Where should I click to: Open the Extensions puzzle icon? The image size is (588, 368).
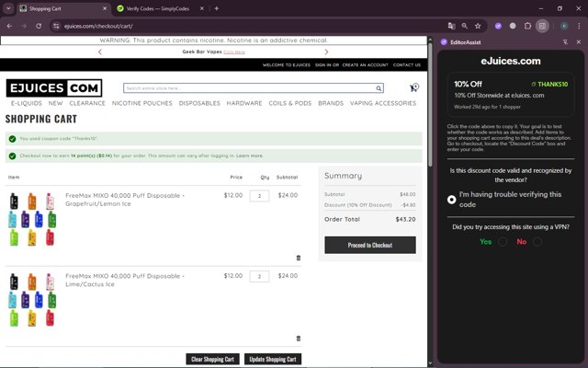(527, 26)
